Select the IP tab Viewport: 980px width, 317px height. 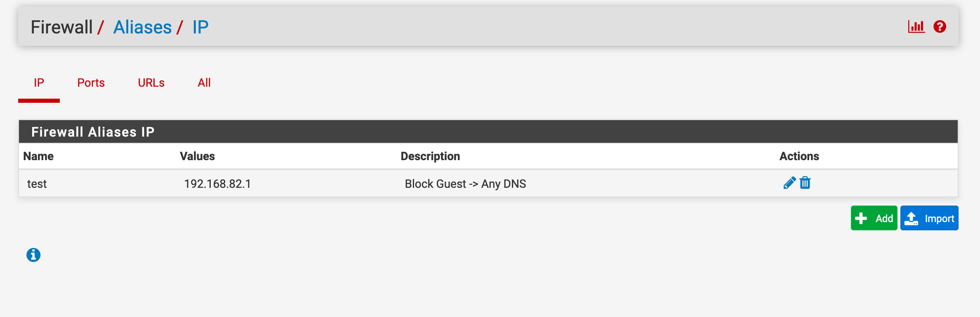[x=39, y=83]
